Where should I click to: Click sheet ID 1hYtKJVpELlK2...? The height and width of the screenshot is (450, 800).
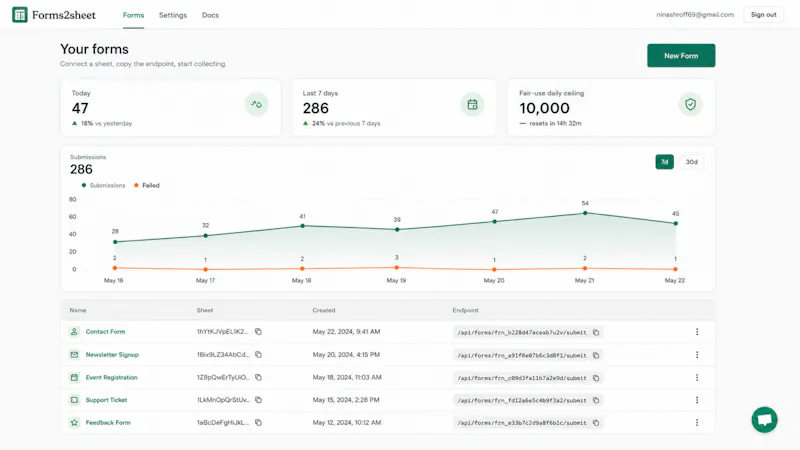222,332
